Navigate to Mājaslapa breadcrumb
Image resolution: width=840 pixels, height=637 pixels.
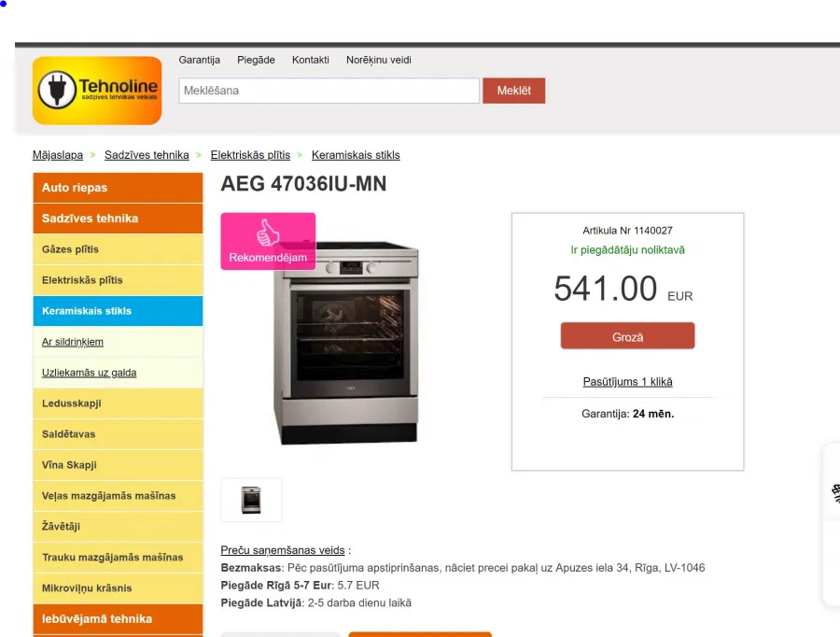coord(58,155)
